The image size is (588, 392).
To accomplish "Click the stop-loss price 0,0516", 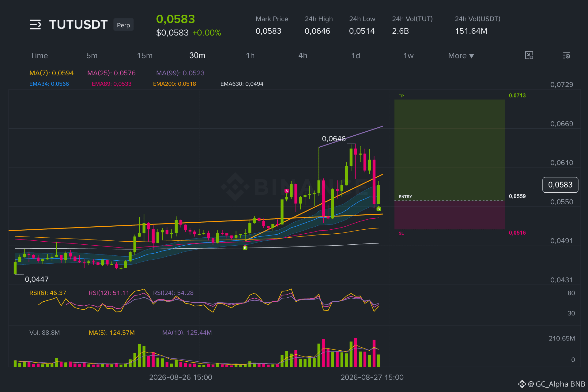I will (517, 233).
